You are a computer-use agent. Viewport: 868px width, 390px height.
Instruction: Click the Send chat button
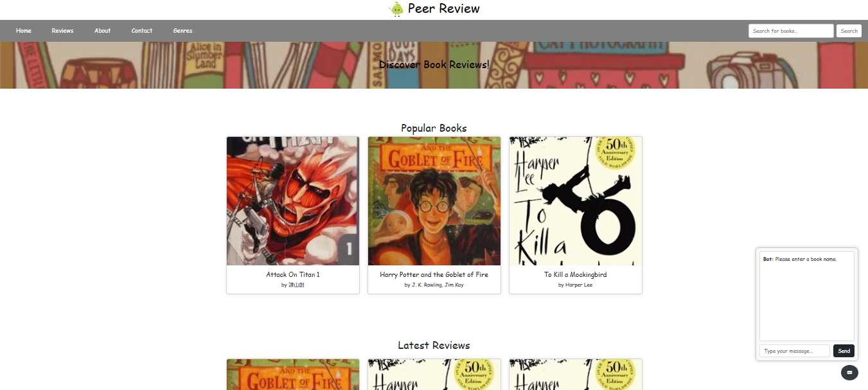[x=844, y=351]
